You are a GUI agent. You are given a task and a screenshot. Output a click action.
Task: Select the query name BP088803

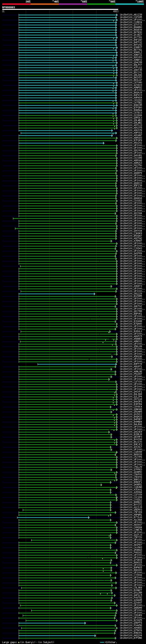8,8
